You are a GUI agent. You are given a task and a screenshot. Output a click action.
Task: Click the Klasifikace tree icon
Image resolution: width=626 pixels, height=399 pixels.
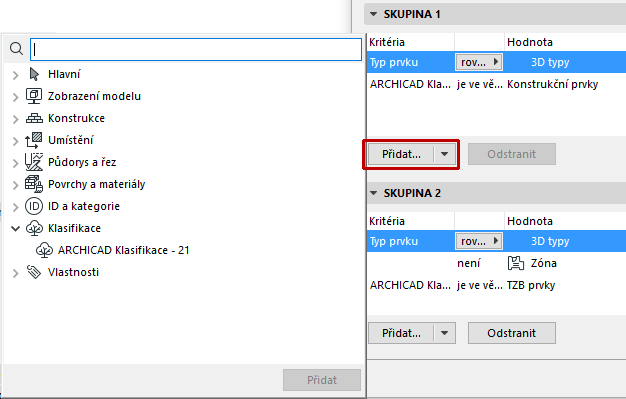pos(34,228)
